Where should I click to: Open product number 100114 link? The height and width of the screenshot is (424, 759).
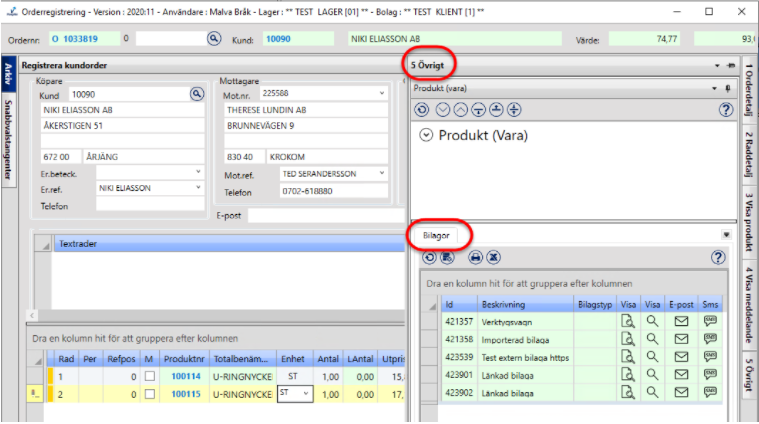[x=184, y=377]
